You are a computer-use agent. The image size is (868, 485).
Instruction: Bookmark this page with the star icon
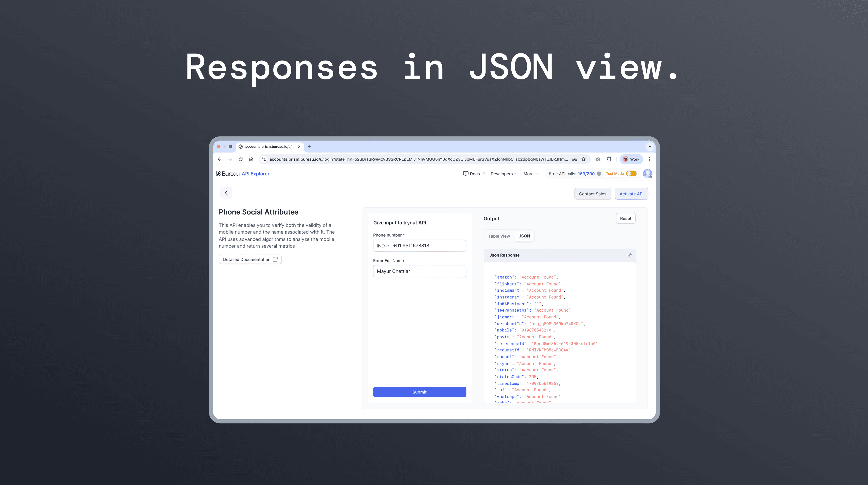coord(584,159)
